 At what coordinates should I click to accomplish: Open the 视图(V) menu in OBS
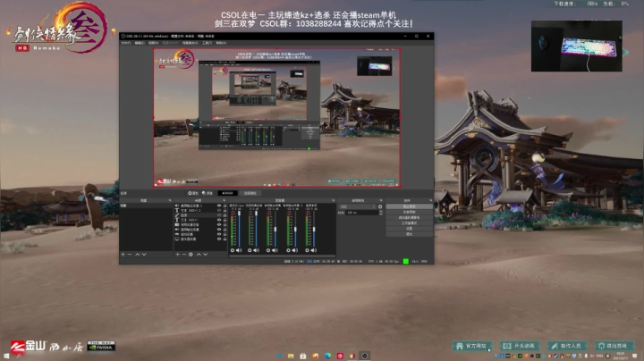point(153,43)
